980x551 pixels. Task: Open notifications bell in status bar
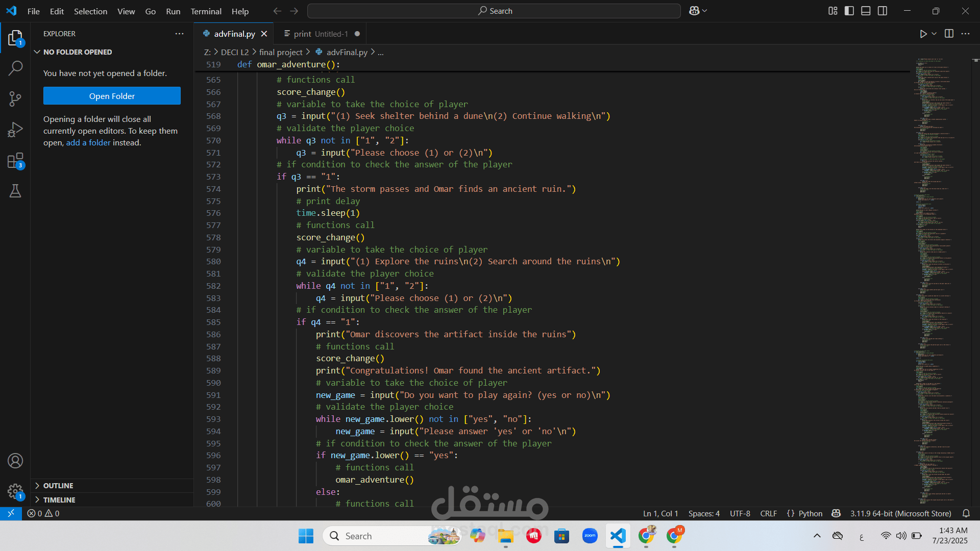point(966,513)
